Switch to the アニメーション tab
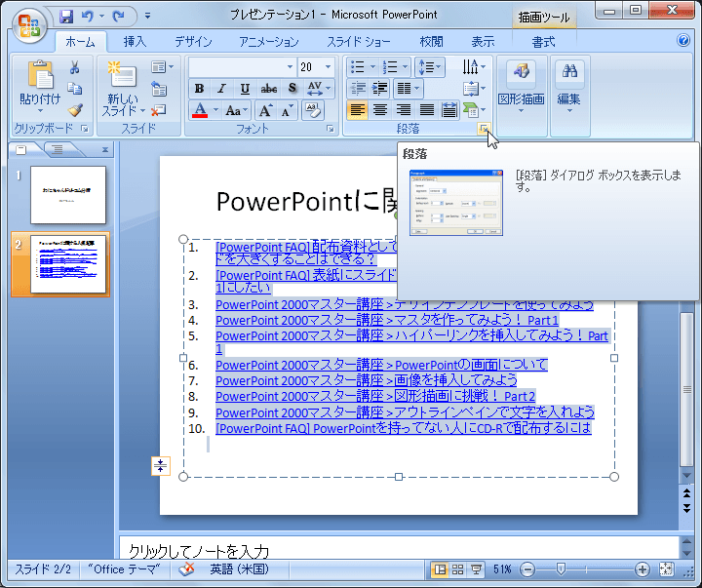 click(x=268, y=42)
